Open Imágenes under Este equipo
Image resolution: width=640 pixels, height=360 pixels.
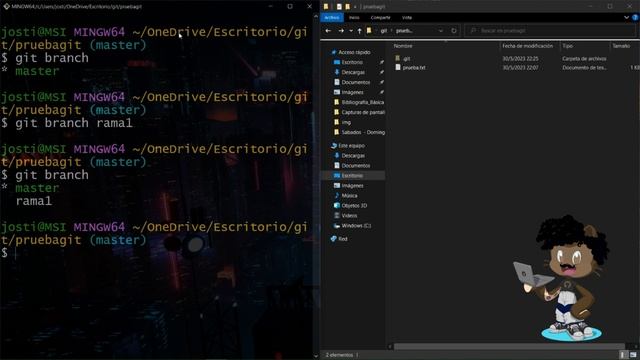(x=352, y=186)
